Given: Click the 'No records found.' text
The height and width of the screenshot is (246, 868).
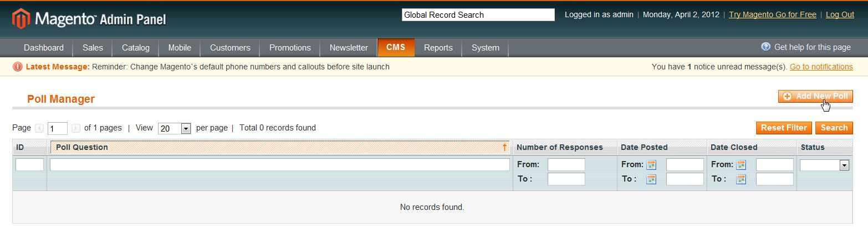Looking at the screenshot, I should 432,207.
